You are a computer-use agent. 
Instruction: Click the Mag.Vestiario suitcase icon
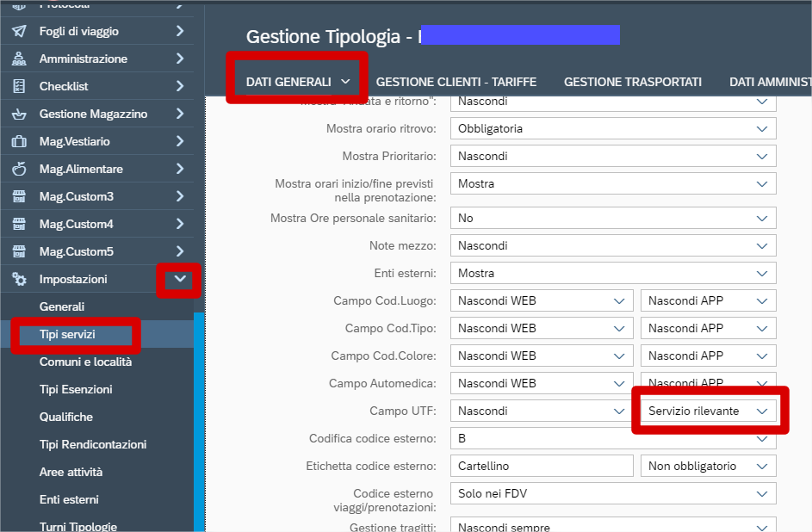coord(19,141)
